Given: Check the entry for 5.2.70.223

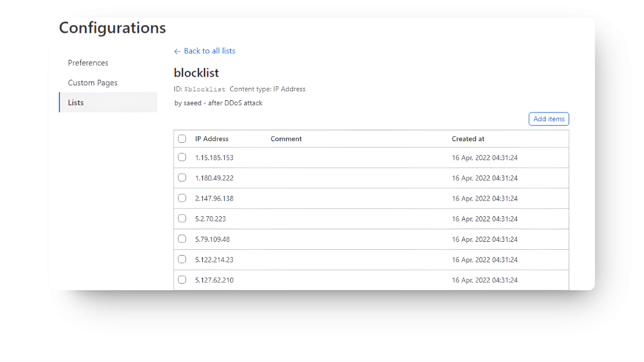Looking at the screenshot, I should click(x=182, y=218).
